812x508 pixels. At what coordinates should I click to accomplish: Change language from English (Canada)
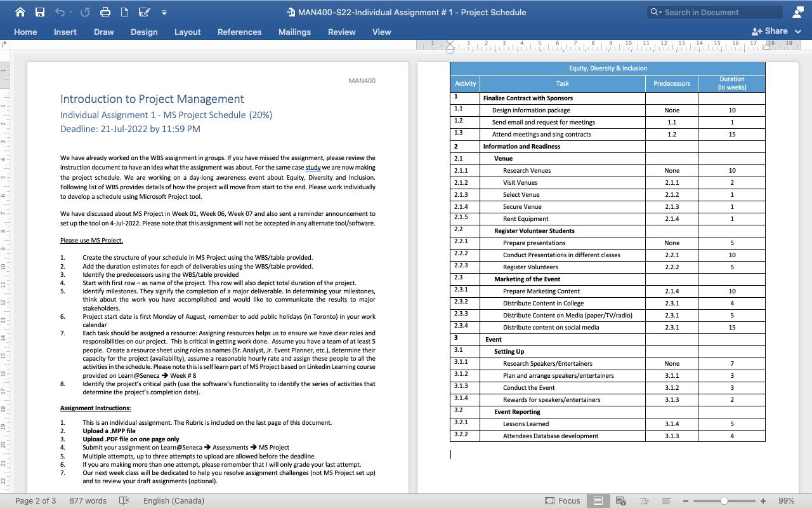[x=174, y=500]
